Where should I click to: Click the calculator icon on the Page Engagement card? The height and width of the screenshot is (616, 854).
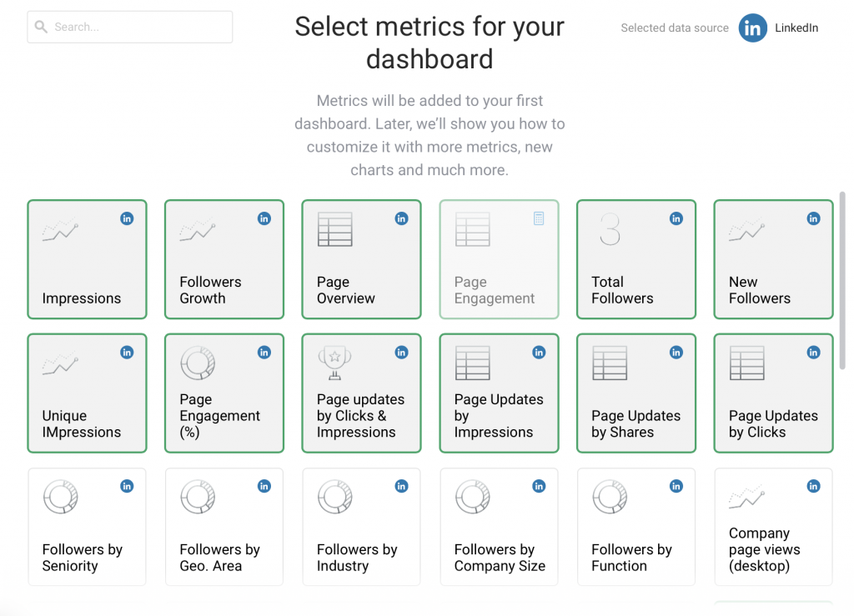[x=539, y=218]
